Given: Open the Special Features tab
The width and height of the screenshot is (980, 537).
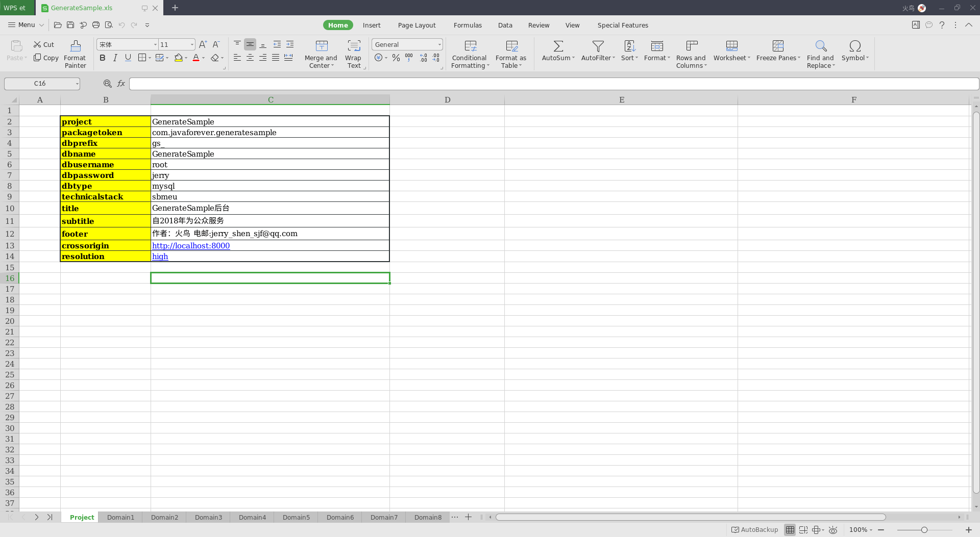Looking at the screenshot, I should (623, 25).
